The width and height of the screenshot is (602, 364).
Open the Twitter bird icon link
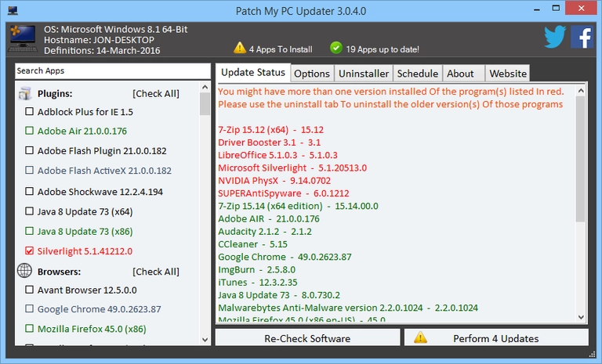(555, 37)
